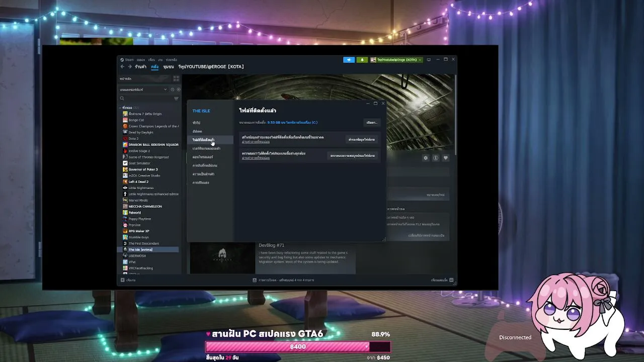Open the Store tab in Steam navigation

(140, 66)
